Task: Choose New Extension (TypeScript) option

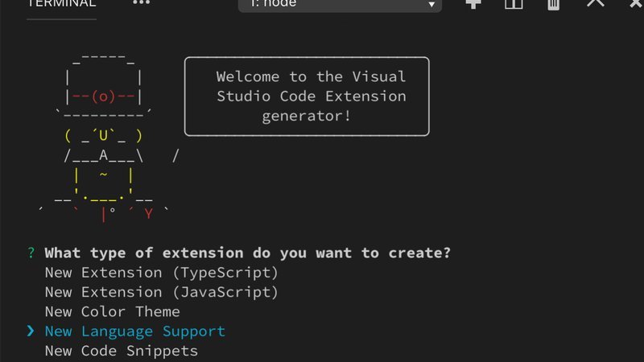Action: [162, 273]
